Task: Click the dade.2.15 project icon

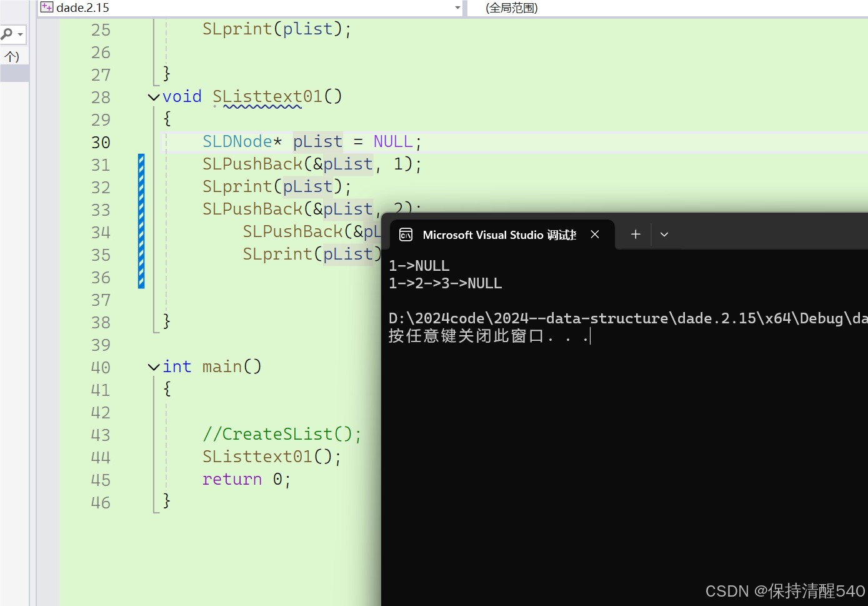Action: tap(47, 8)
